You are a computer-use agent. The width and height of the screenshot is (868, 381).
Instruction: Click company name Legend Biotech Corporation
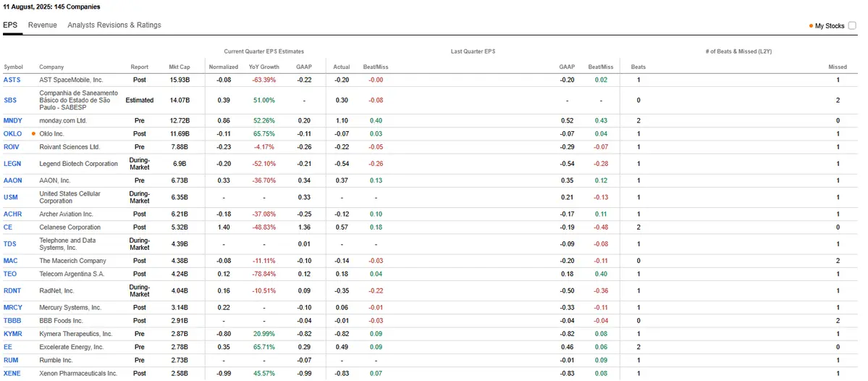[79, 164]
